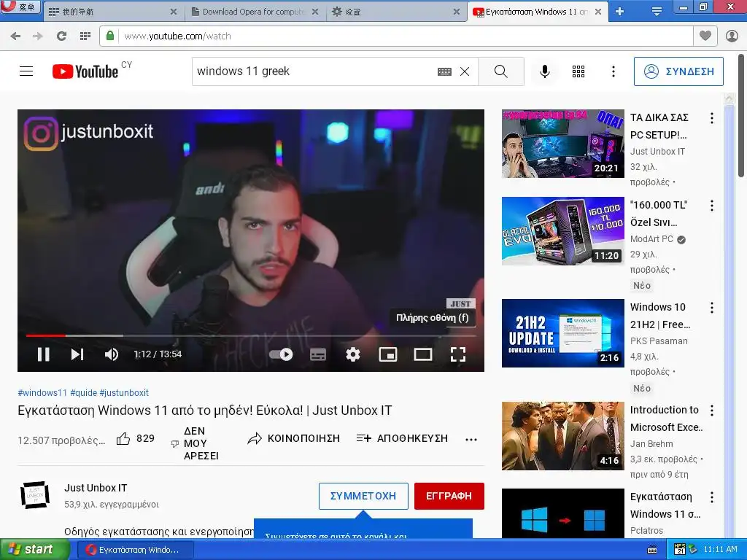Clear the search query with X

[x=465, y=71]
